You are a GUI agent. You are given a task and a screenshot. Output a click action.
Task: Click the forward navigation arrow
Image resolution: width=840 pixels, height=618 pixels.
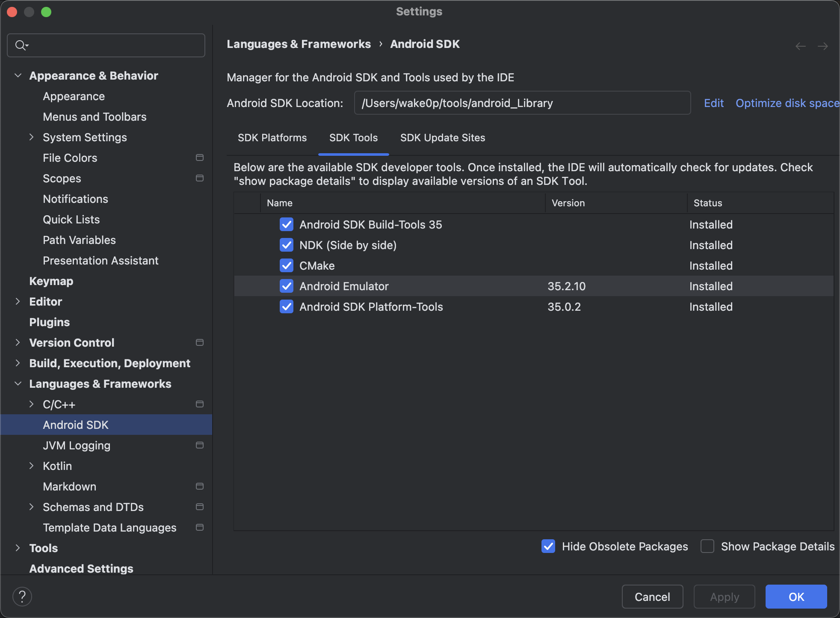[823, 46]
